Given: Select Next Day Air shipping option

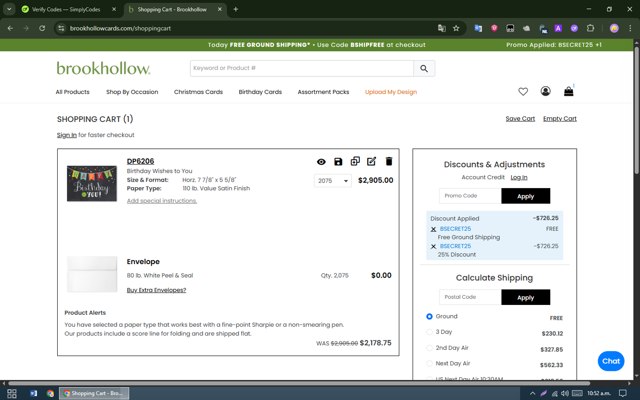Looking at the screenshot, I should (429, 363).
